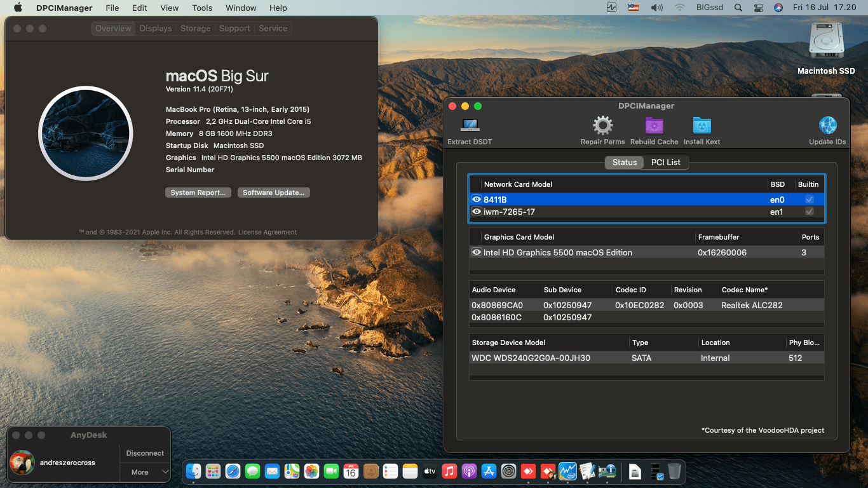Open App Store in Dock
The height and width of the screenshot is (488, 868).
[489, 471]
